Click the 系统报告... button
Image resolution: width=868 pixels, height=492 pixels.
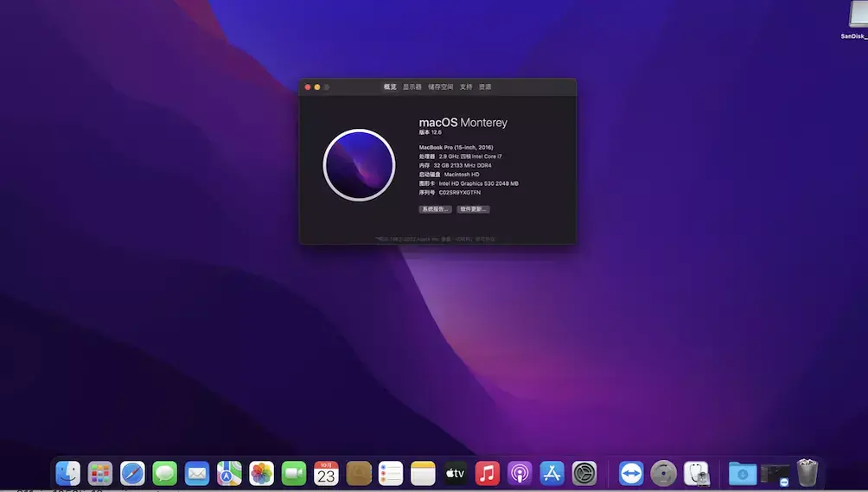coord(435,209)
